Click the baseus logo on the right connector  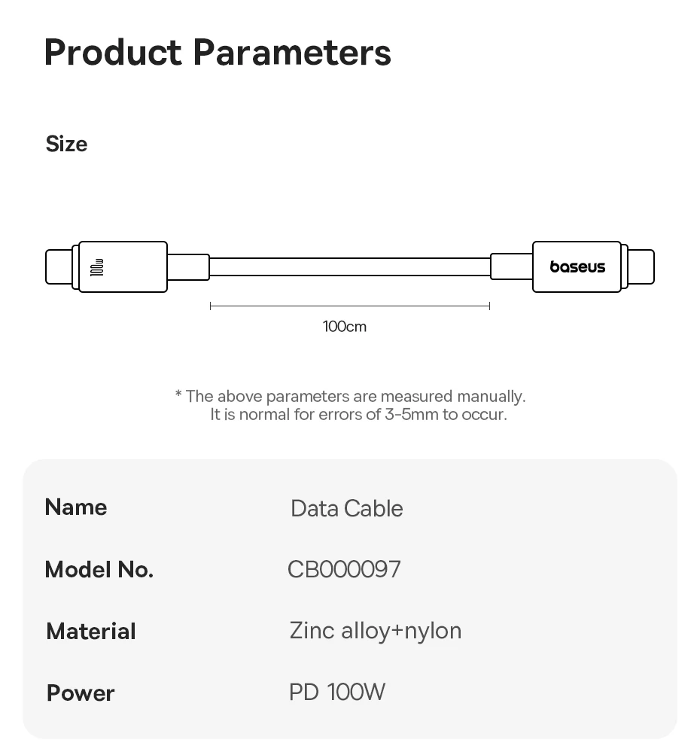[x=577, y=267]
